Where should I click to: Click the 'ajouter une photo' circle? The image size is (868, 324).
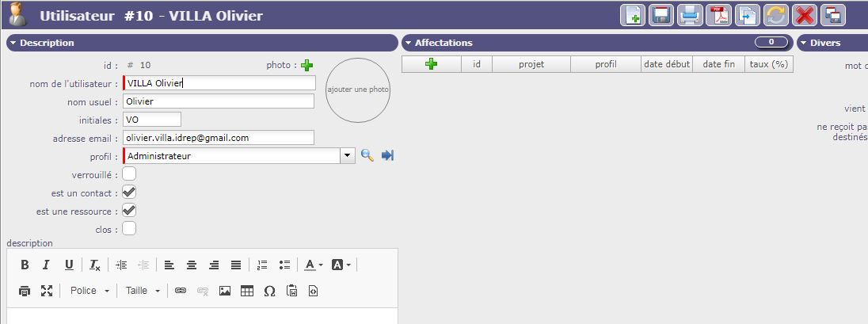tap(358, 90)
